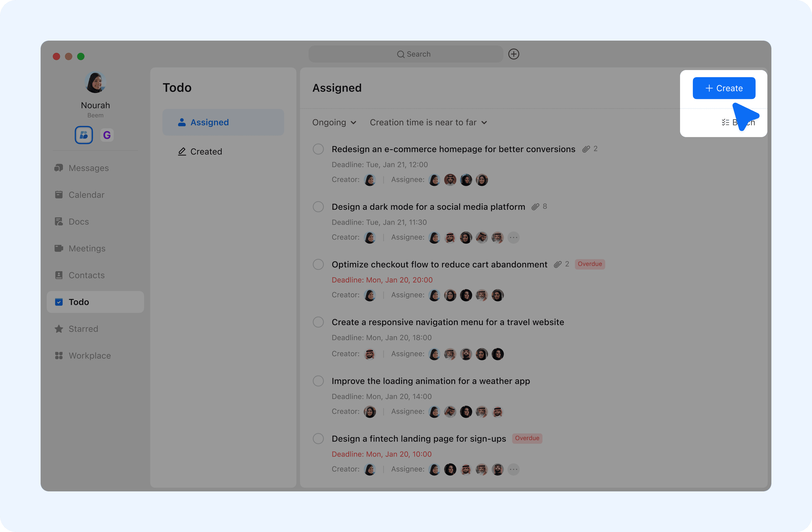Click the Search field at top
This screenshot has height=532, width=812.
pos(406,54)
